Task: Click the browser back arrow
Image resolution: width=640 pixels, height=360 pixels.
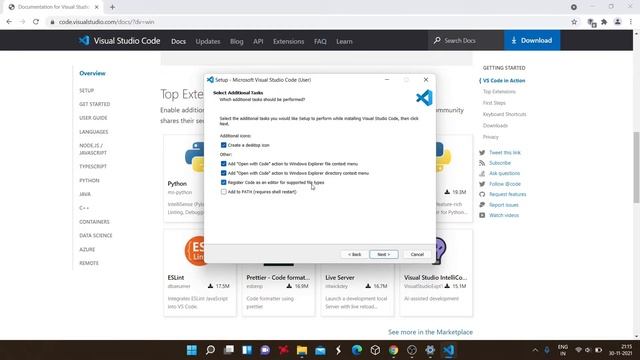Action: point(9,22)
